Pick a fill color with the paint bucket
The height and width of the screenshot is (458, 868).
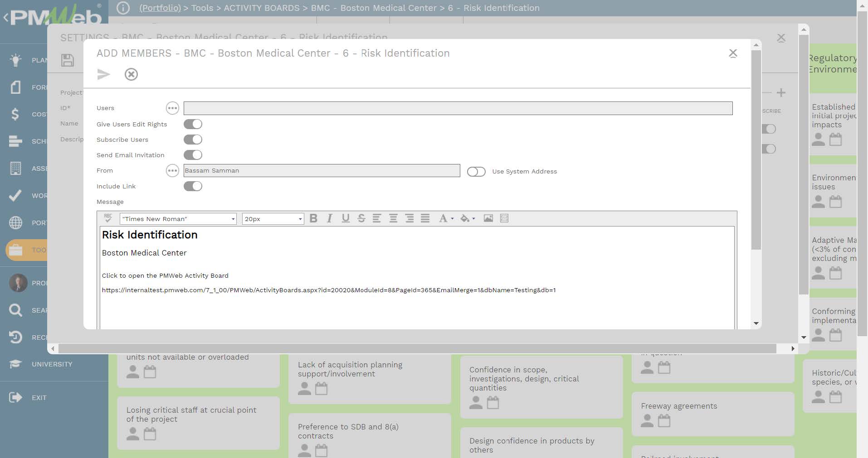[465, 218]
